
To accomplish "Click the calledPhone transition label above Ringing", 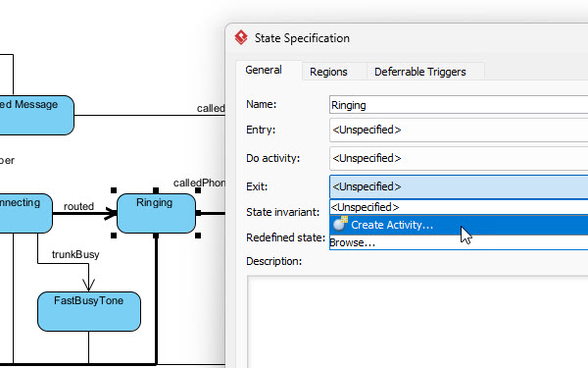I will point(199,183).
